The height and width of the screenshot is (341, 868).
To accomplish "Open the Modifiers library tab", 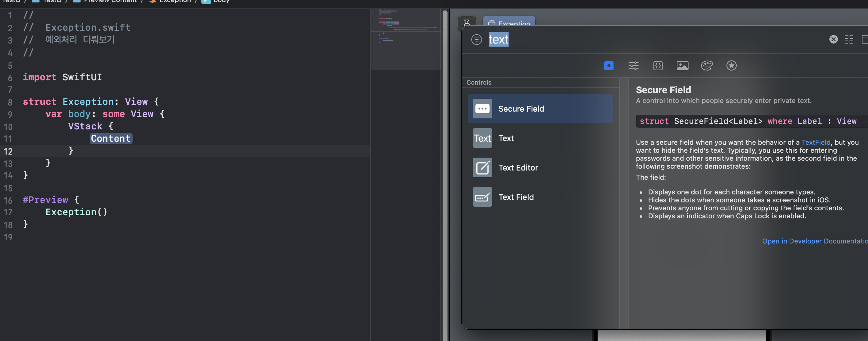I will [x=633, y=66].
